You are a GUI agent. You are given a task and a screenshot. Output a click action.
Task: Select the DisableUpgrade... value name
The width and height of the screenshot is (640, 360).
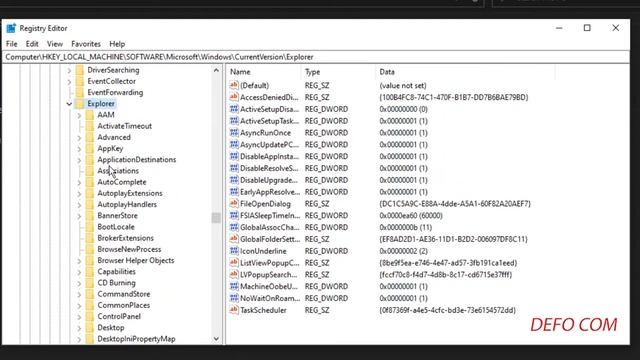[x=269, y=180]
